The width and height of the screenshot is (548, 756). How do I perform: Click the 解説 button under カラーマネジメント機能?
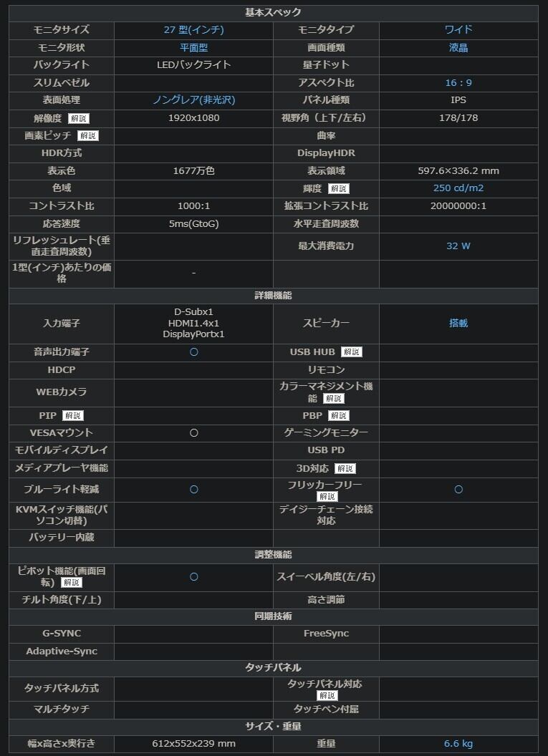pyautogui.click(x=334, y=399)
